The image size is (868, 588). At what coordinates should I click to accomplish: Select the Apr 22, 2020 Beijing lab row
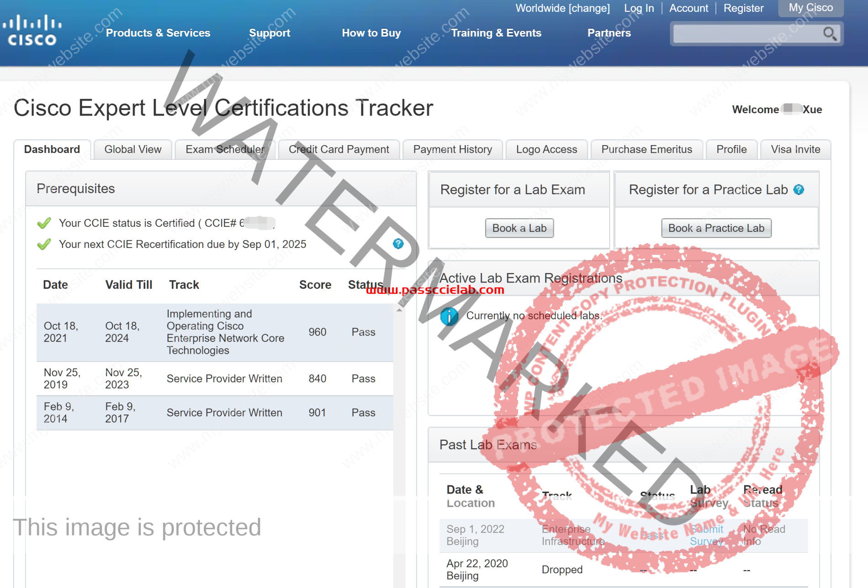(x=624, y=570)
